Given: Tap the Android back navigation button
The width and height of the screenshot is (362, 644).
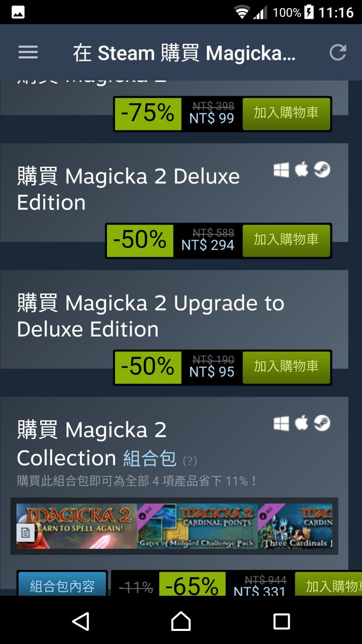Looking at the screenshot, I should pyautogui.click(x=80, y=621).
